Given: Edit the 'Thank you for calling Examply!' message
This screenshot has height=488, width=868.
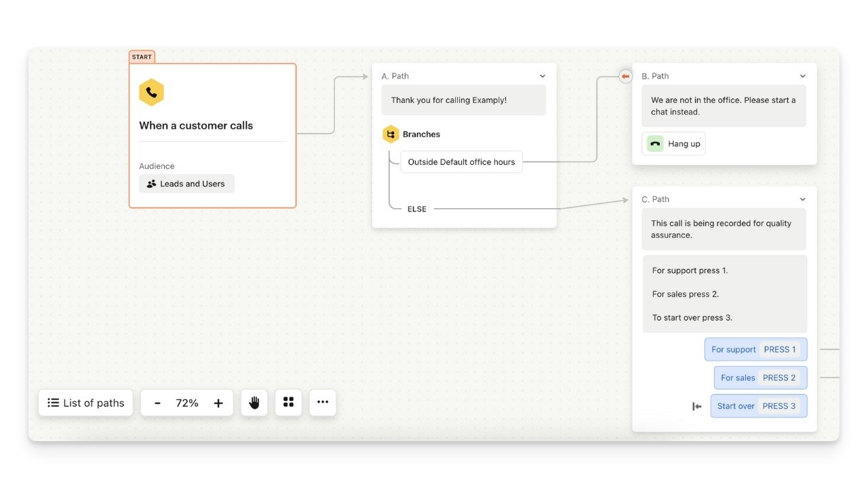Looking at the screenshot, I should (464, 100).
